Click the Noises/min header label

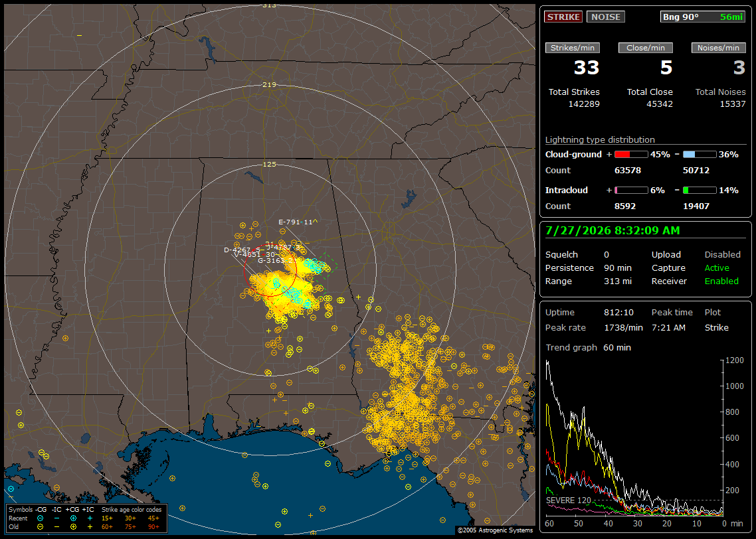point(718,48)
